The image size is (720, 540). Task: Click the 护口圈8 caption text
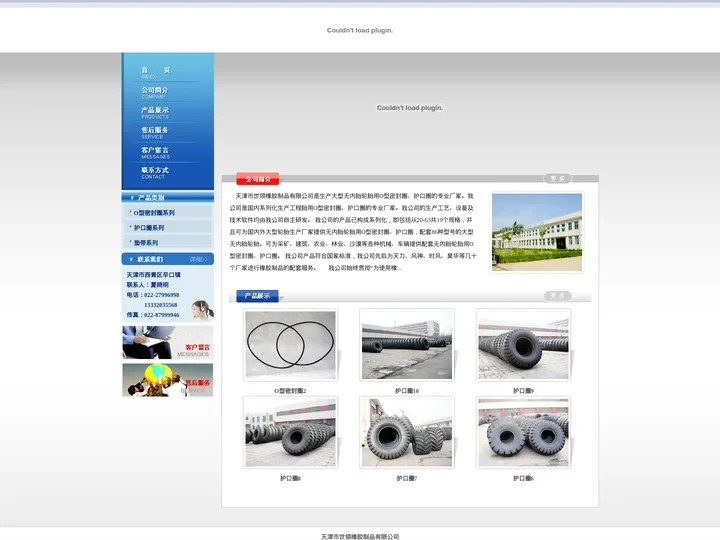pos(290,478)
